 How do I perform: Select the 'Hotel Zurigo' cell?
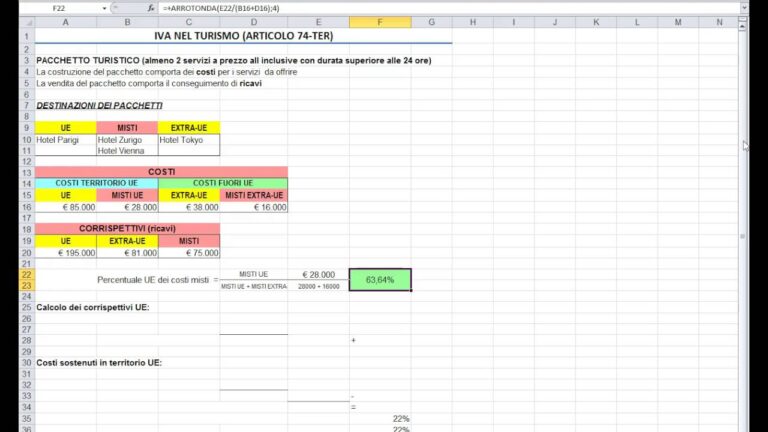127,140
